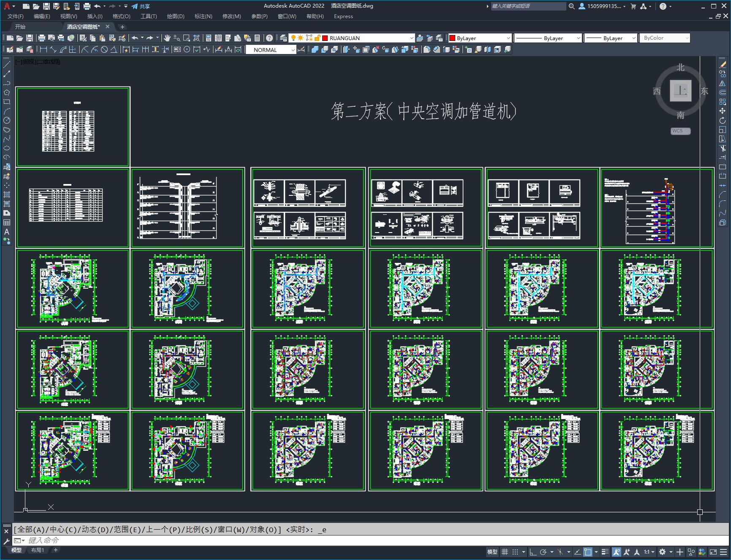731x560 pixels.
Task: Select the Move tool on right toolbar
Action: tap(723, 111)
